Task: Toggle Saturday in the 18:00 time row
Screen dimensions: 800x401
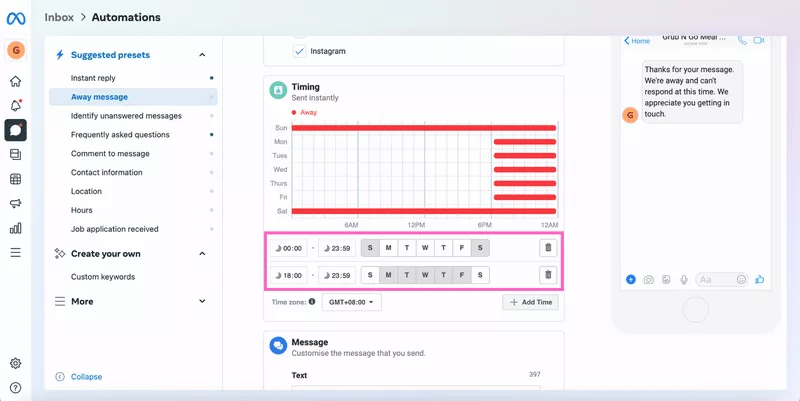Action: pos(480,275)
